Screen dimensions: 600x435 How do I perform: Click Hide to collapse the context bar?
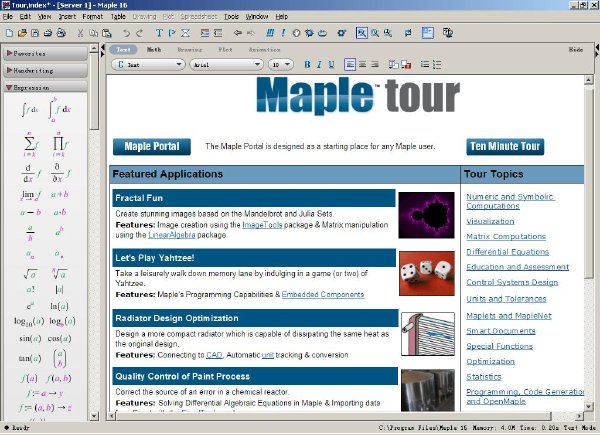[576, 50]
